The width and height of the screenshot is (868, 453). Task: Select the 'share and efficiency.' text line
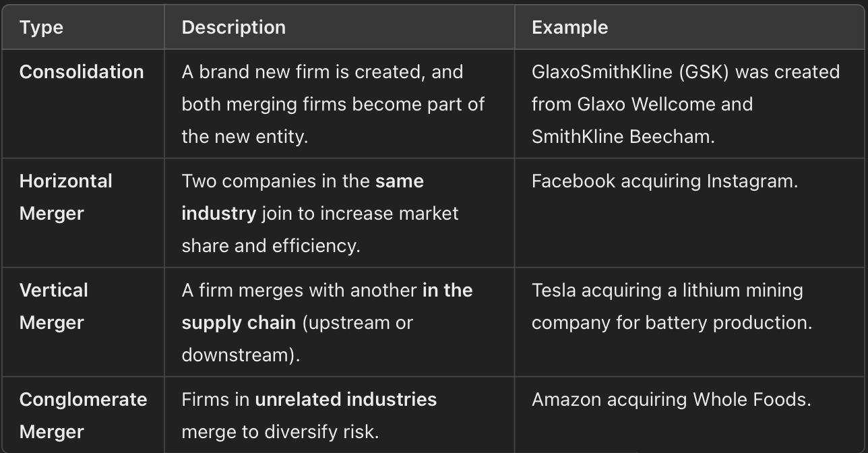271,246
